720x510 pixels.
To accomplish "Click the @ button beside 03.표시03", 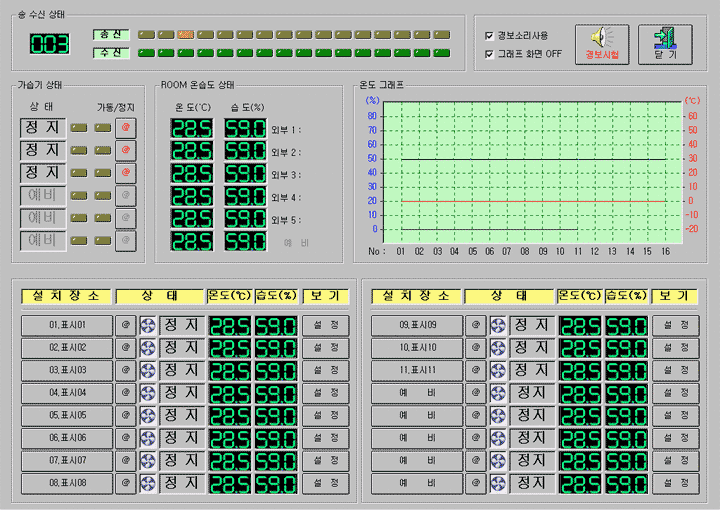I will click(125, 370).
